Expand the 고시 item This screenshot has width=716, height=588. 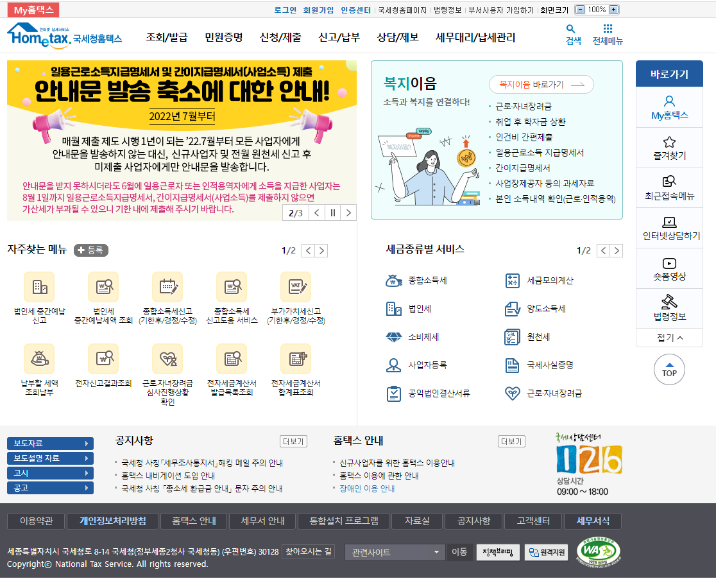(50, 473)
